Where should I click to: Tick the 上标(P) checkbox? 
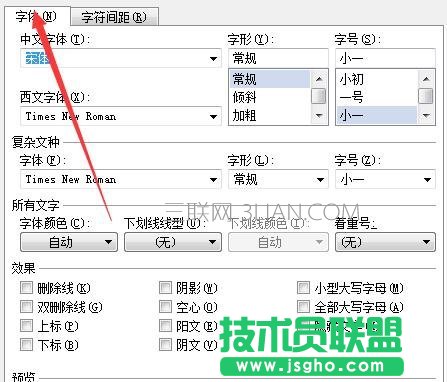(x=27, y=326)
